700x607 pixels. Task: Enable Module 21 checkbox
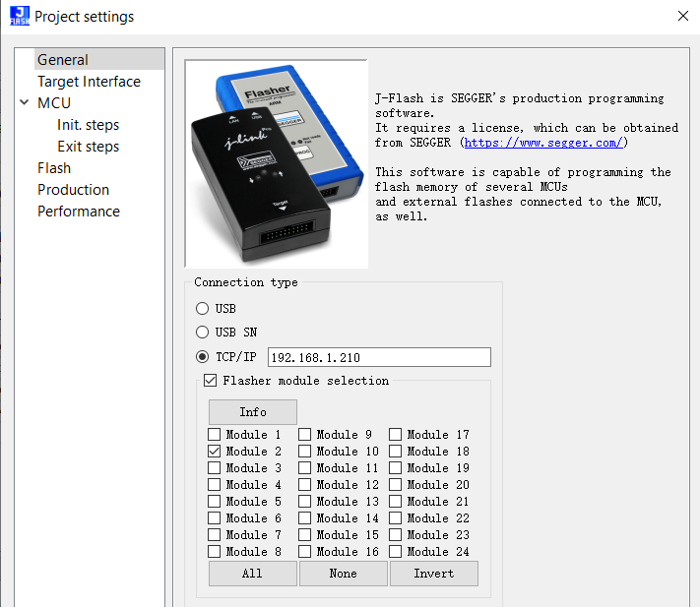pos(396,502)
